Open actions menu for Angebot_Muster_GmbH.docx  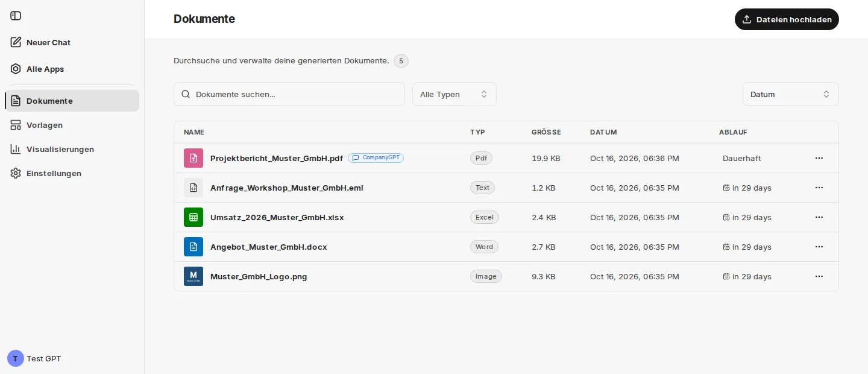[x=819, y=247]
